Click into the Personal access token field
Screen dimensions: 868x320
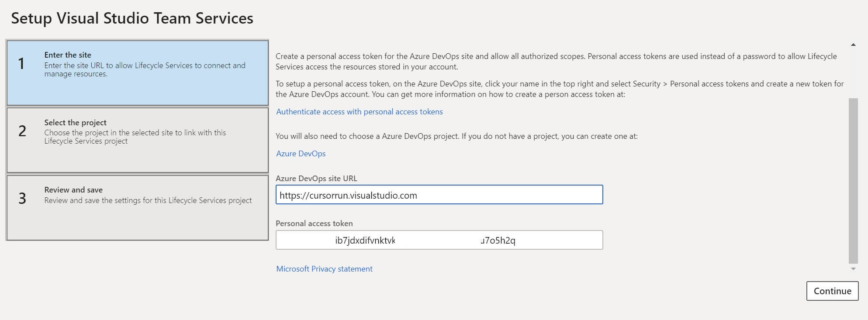point(439,240)
